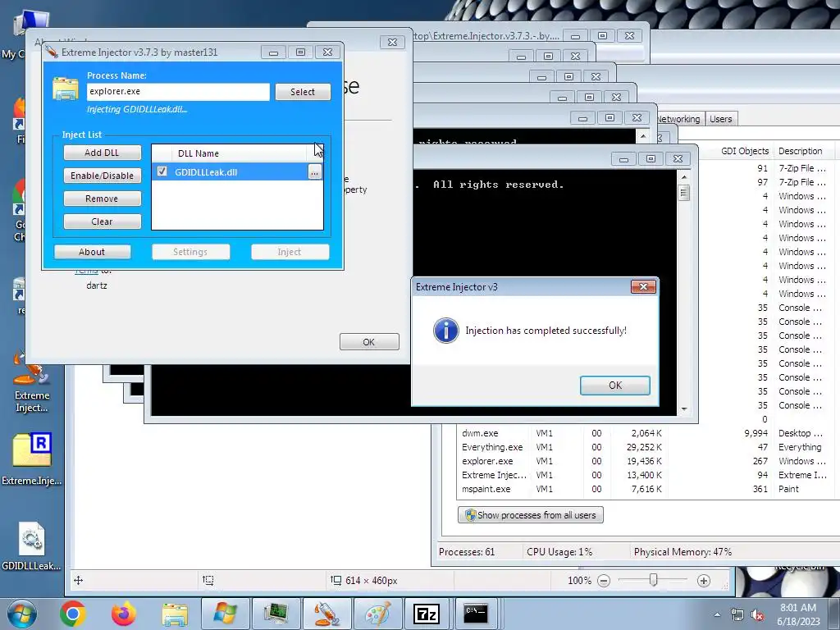
Task: Click the Extreme Injector title bar syringe icon
Action: [x=52, y=52]
